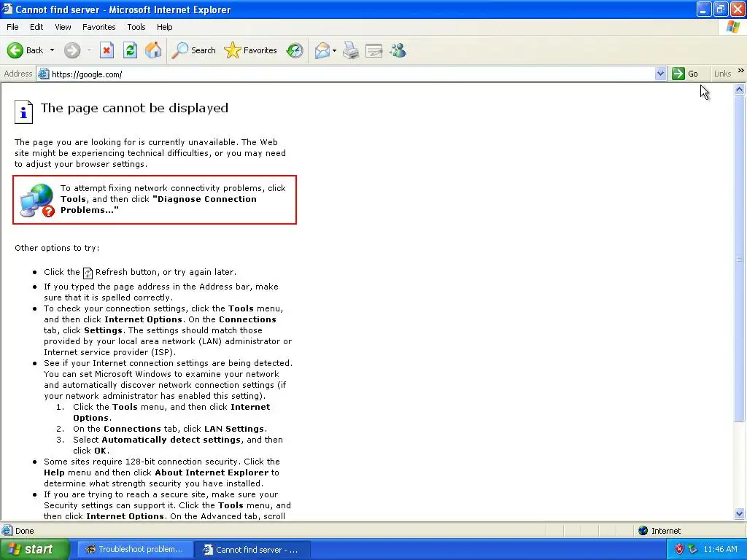Click the Windows flag logo throbber
This screenshot has width=747, height=560.
pos(733,27)
